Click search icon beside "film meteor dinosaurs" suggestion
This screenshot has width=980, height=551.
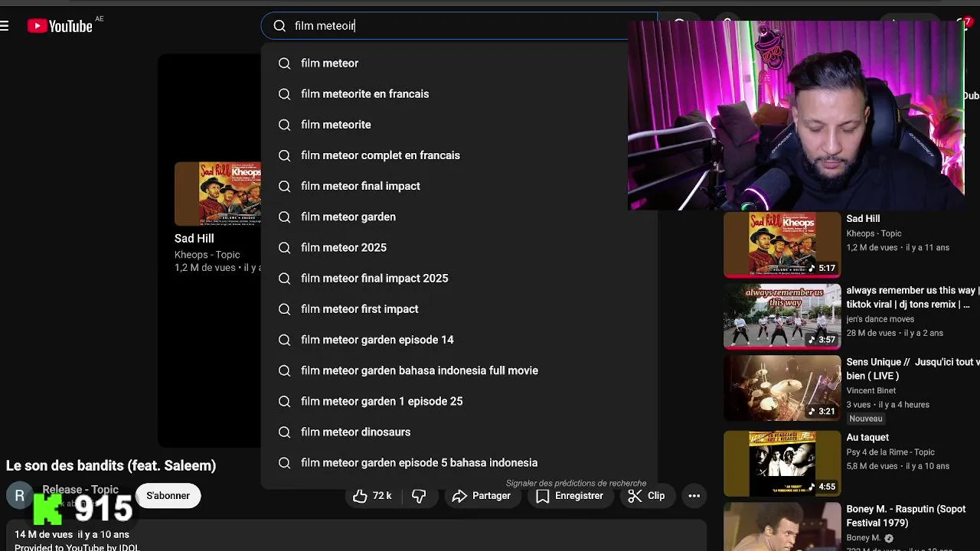[x=284, y=432]
